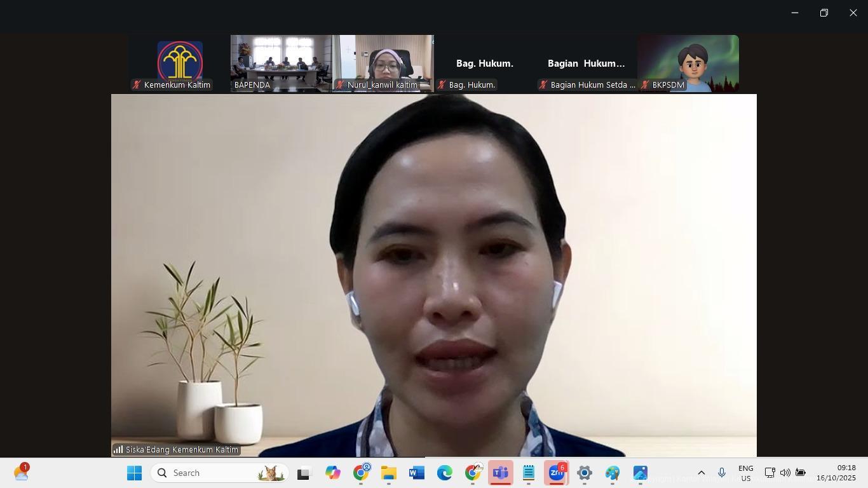Open the clock and date flyout
The width and height of the screenshot is (868, 488).
836,473
